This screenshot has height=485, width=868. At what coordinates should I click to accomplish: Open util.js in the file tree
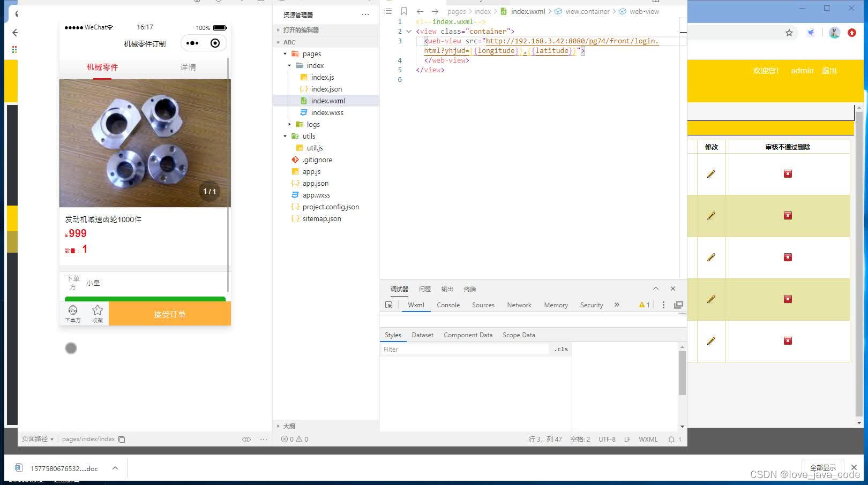[315, 148]
